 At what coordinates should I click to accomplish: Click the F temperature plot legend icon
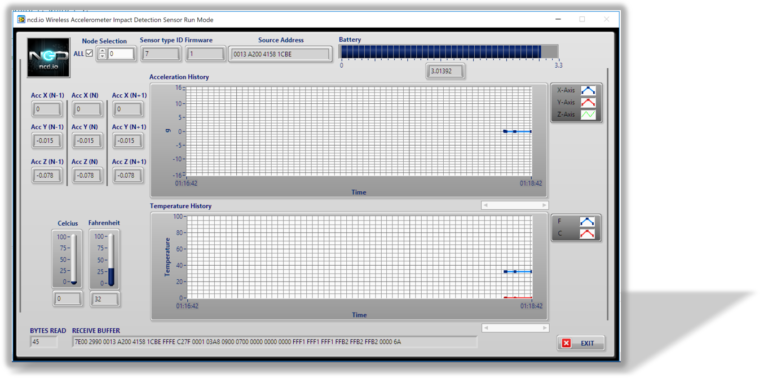coord(587,222)
